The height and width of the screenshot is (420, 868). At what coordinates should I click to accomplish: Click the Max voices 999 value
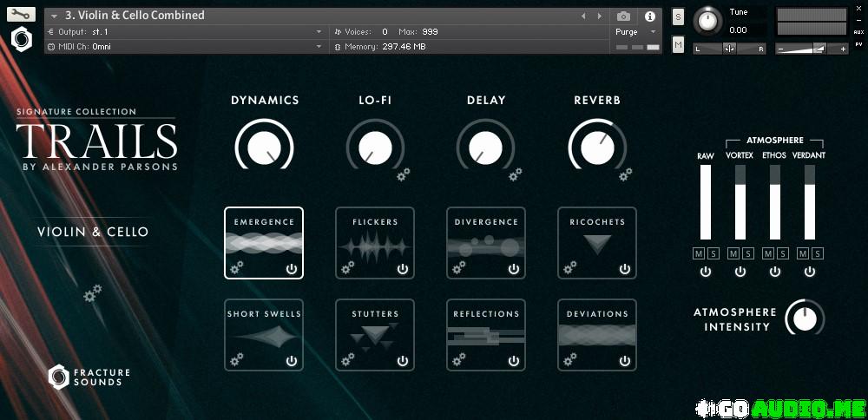[x=430, y=32]
